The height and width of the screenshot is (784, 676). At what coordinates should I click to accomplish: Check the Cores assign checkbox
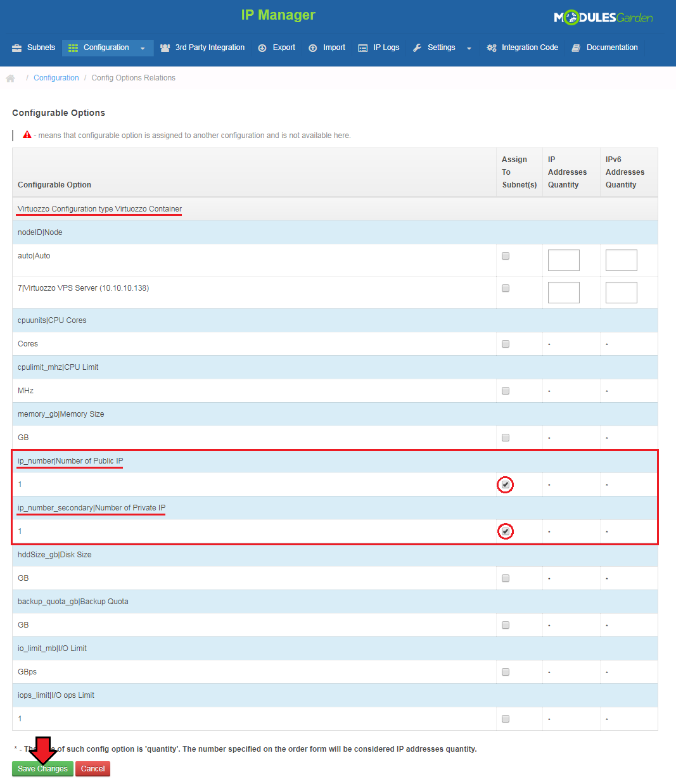pos(506,344)
